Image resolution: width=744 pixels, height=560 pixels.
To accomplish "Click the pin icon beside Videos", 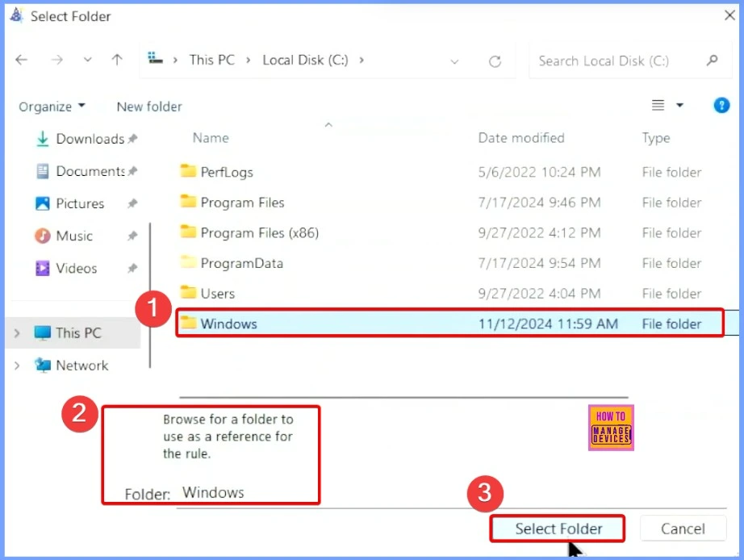I will pyautogui.click(x=132, y=269).
